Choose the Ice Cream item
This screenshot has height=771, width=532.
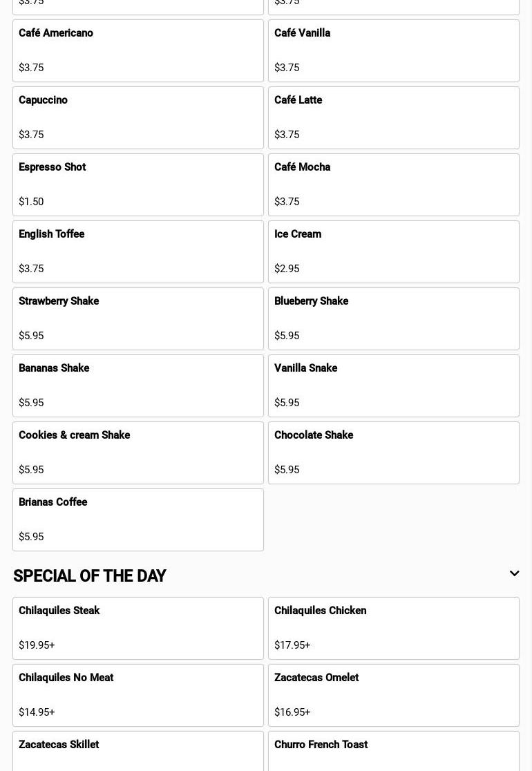tap(394, 251)
